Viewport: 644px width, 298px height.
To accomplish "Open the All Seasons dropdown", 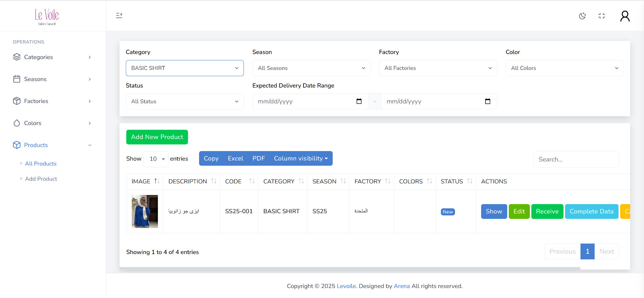I will [x=311, y=68].
